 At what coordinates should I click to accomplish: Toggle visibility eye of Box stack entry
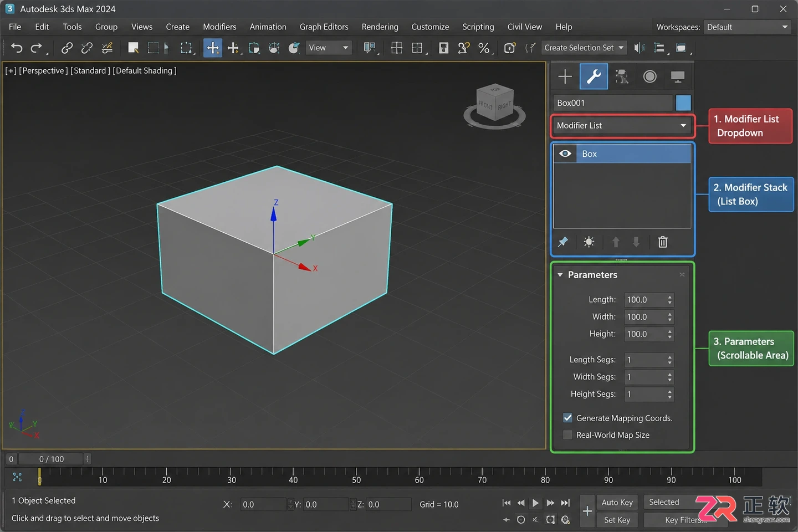click(565, 154)
